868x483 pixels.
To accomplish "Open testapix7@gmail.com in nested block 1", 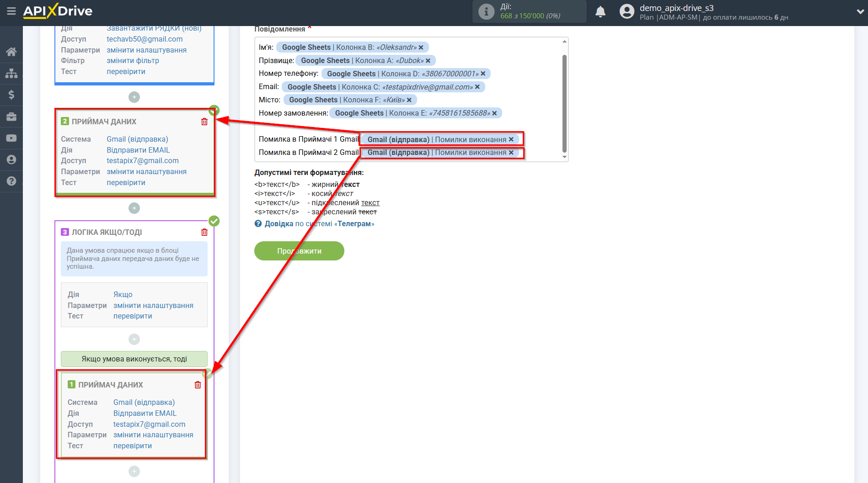I will [x=150, y=424].
